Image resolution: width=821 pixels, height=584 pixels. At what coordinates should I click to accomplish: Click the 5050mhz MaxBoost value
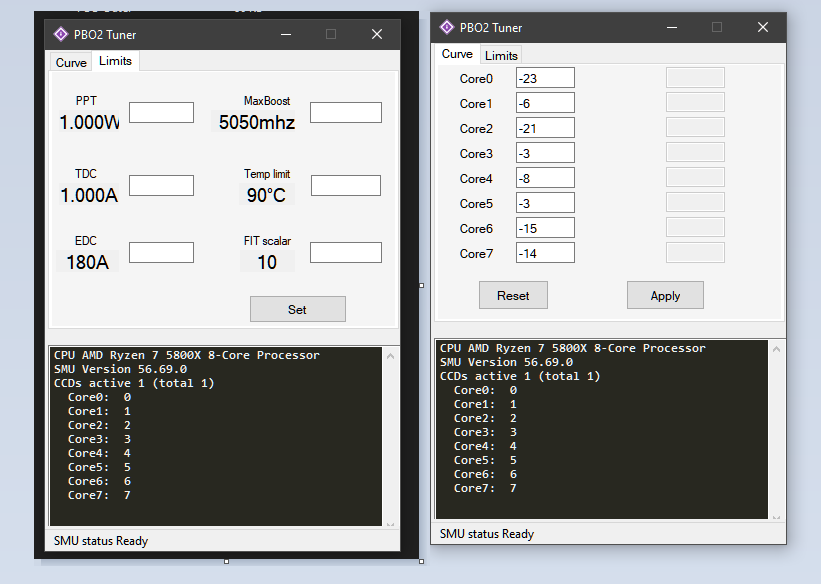257,123
